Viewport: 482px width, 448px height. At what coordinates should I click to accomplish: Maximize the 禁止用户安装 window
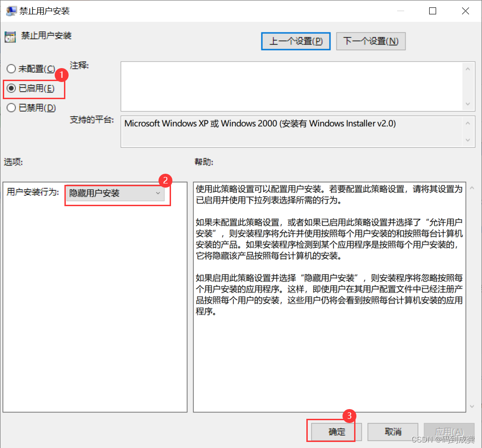[432, 11]
